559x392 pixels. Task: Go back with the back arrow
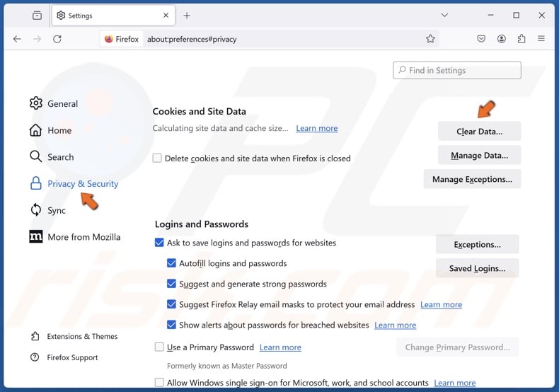(x=17, y=39)
